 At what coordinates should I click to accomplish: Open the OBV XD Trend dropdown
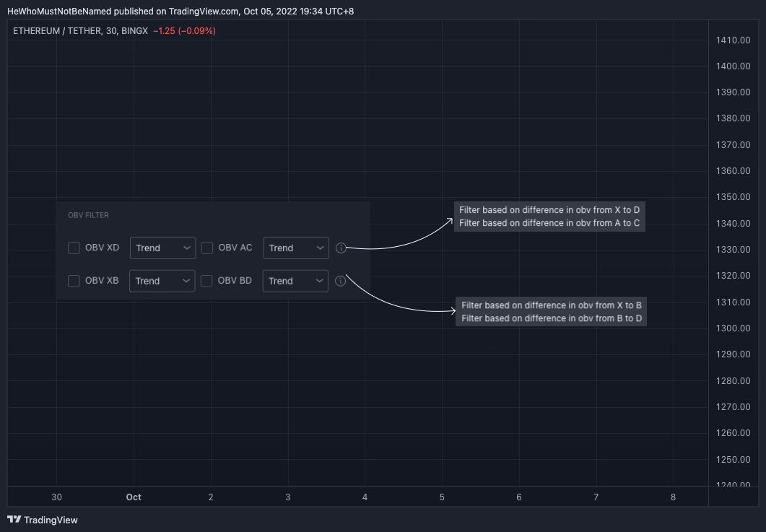[162, 248]
